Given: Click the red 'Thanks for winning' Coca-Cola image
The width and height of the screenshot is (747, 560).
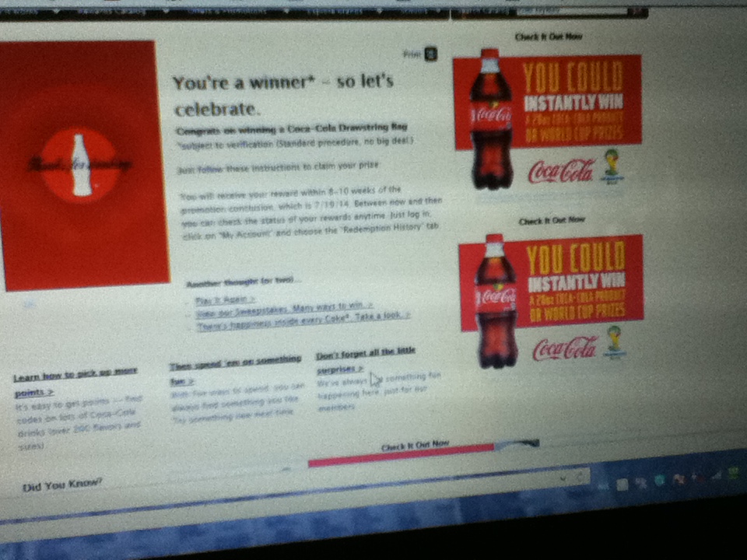Looking at the screenshot, I should 82,164.
